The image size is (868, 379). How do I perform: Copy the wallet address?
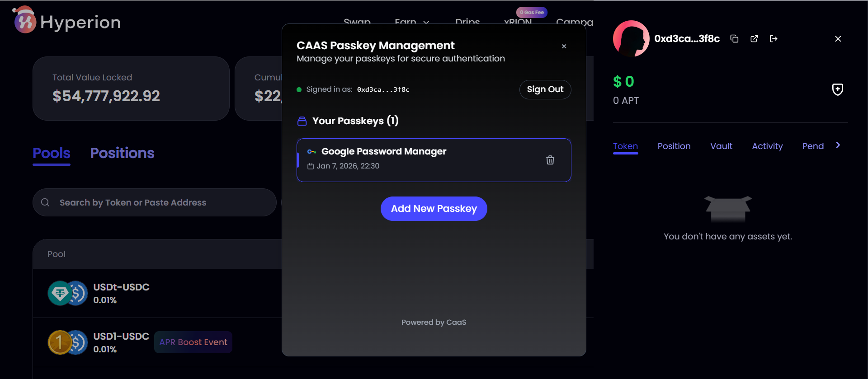point(734,39)
